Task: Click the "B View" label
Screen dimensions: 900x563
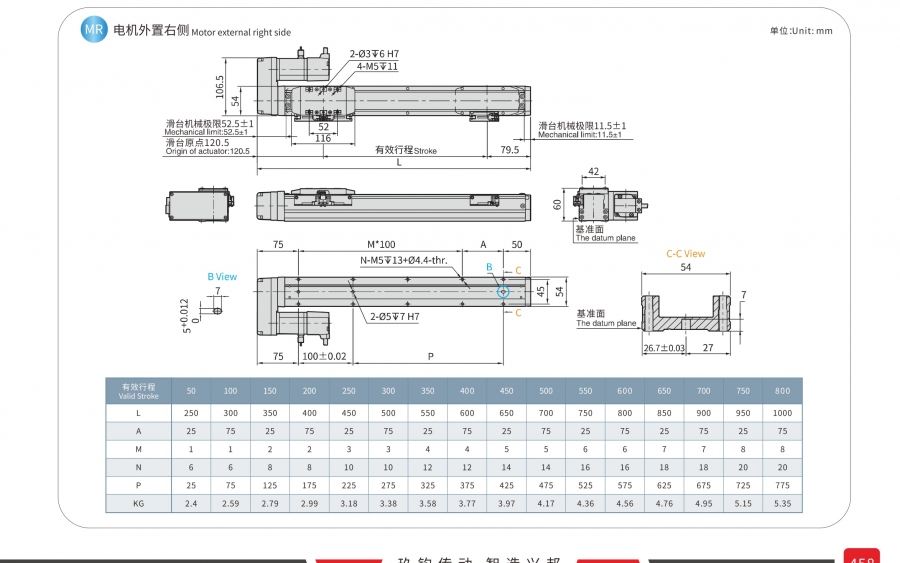Action: pyautogui.click(x=222, y=277)
